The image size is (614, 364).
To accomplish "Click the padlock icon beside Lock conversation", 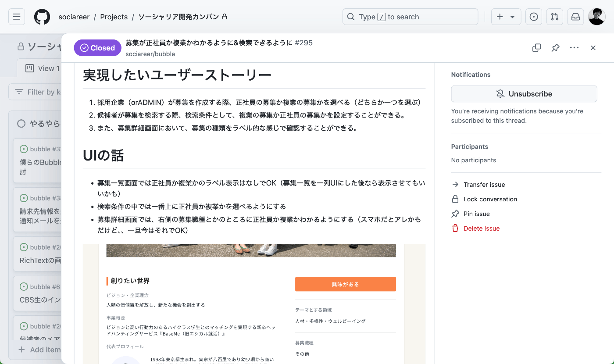I will coord(455,199).
